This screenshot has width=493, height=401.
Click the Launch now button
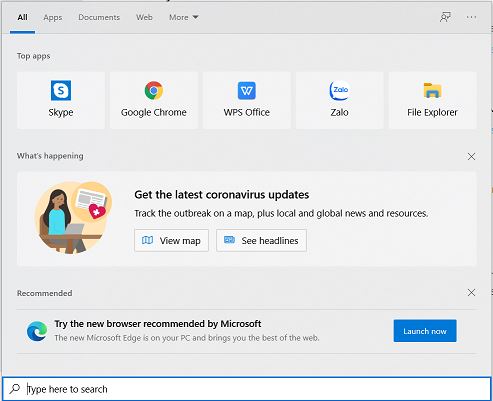tap(425, 331)
